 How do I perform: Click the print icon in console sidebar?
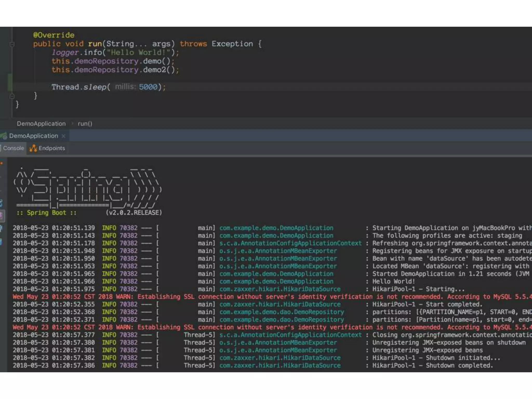[x=2, y=228]
